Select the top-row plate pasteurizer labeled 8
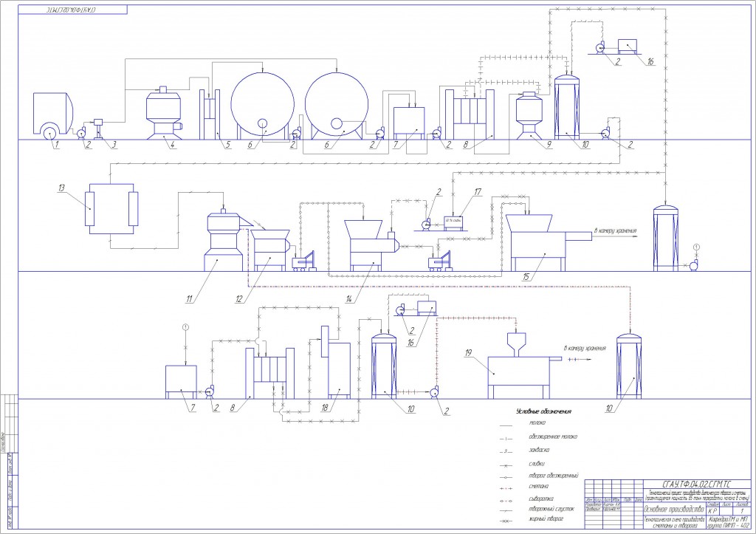This screenshot has width=756, height=534. pos(470,114)
